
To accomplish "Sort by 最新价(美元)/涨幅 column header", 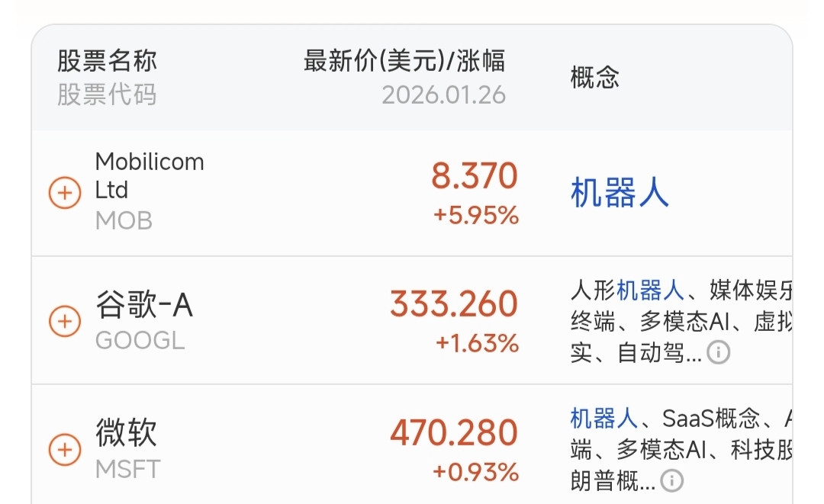I will [404, 61].
